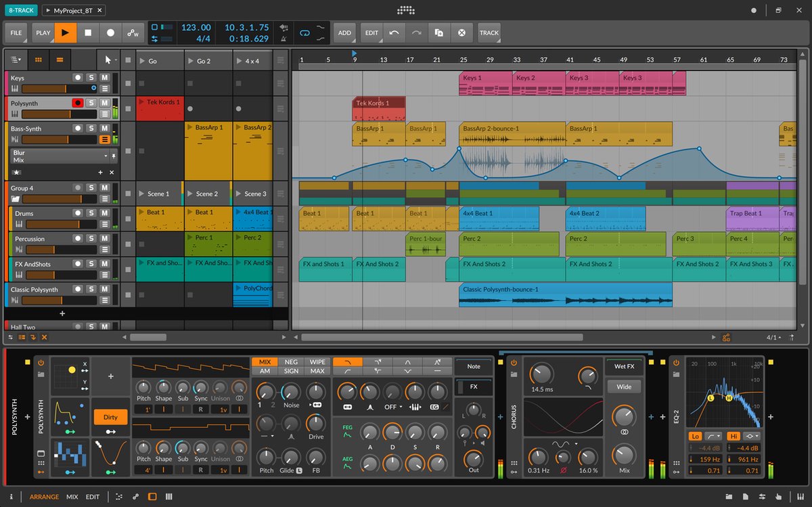Switch to the MIX view tab
This screenshot has height=507, width=812.
tap(72, 497)
